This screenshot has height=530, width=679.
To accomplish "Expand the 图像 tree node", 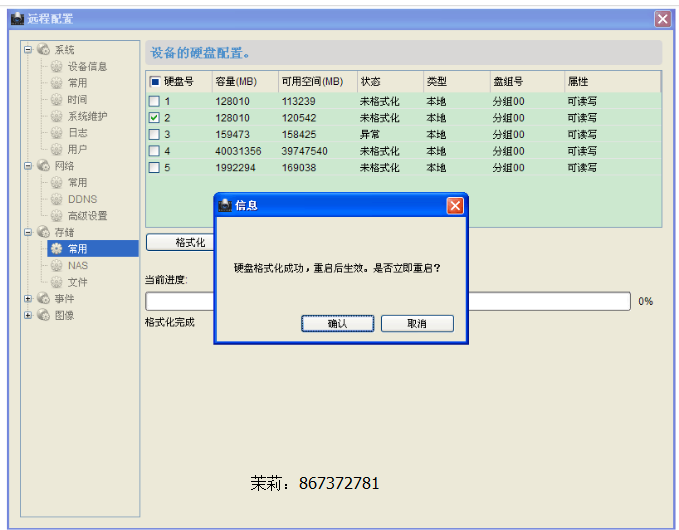I will [x=28, y=316].
